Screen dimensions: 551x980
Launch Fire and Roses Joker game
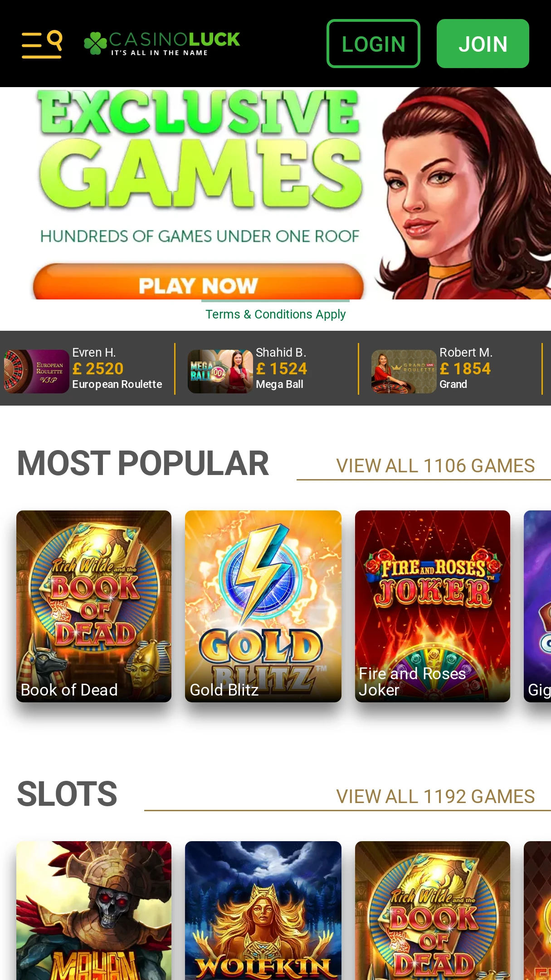point(433,606)
